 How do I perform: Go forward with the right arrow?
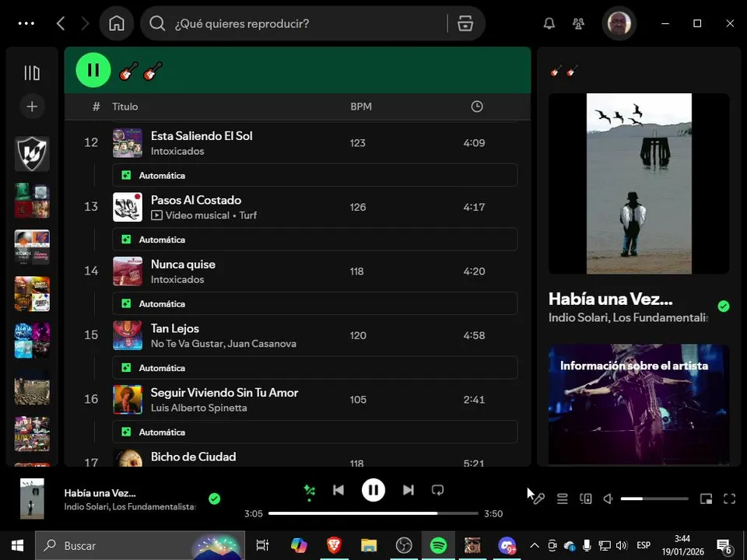pyautogui.click(x=86, y=23)
